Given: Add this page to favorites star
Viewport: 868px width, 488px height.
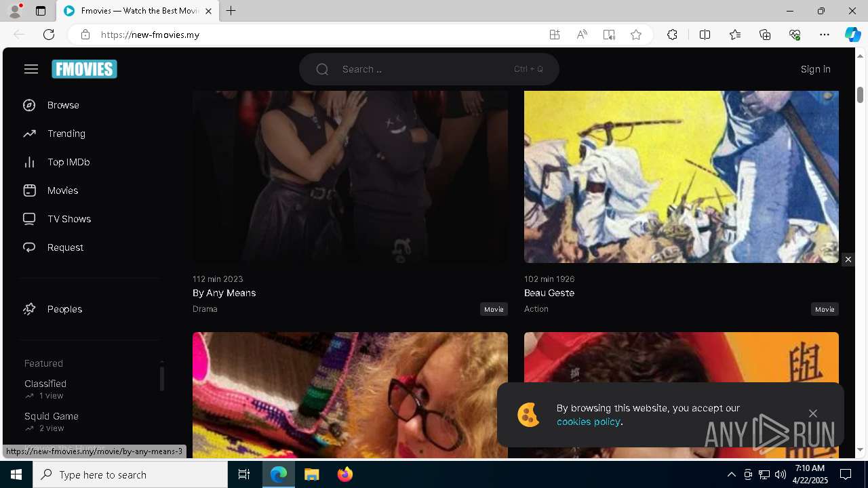Looking at the screenshot, I should point(636,35).
